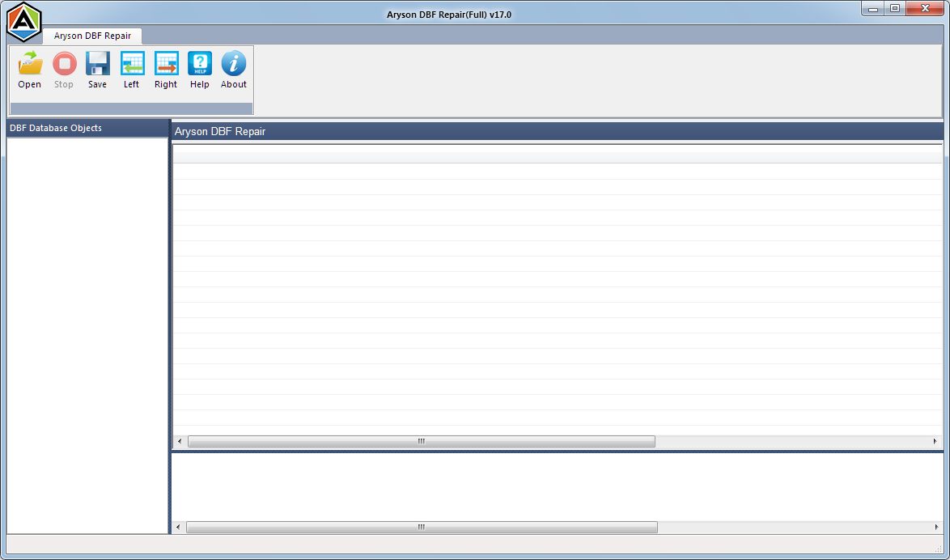Click lower panel horizontal scrollbar thumb
Viewport: 950px width, 560px height.
pyautogui.click(x=422, y=528)
